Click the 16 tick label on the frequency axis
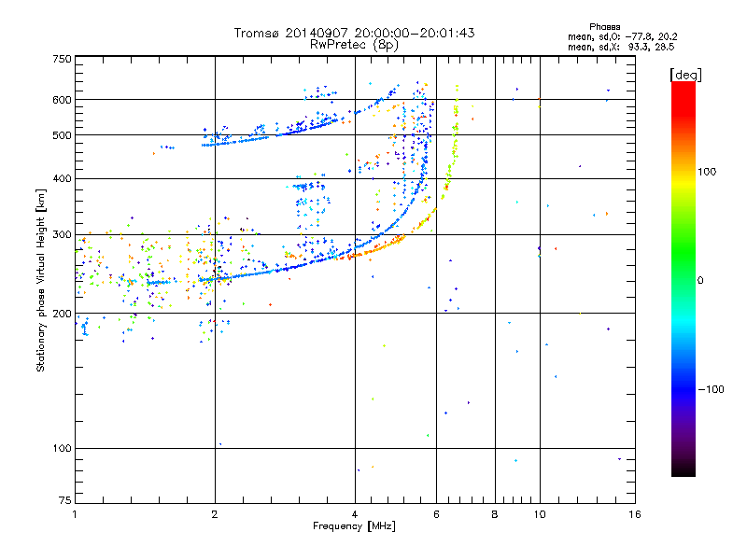The image size is (747, 560). point(634,514)
